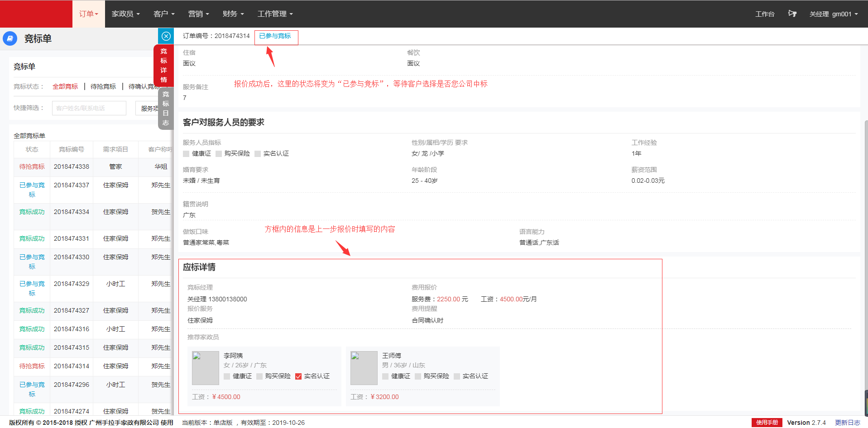The image size is (868, 428).
Task: Focus the 客户姓名/联系电话 filter field
Action: 89,108
